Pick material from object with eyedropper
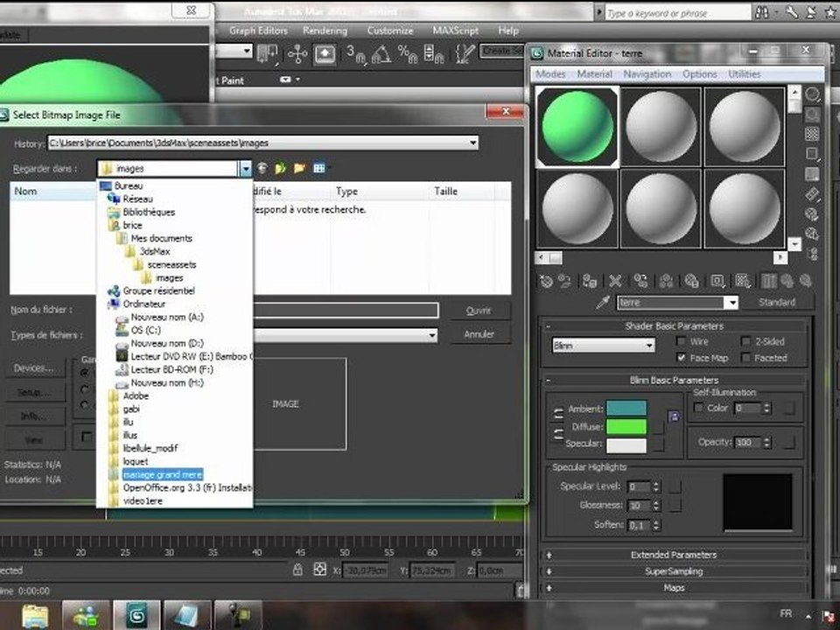The width and height of the screenshot is (840, 630). pos(603,303)
